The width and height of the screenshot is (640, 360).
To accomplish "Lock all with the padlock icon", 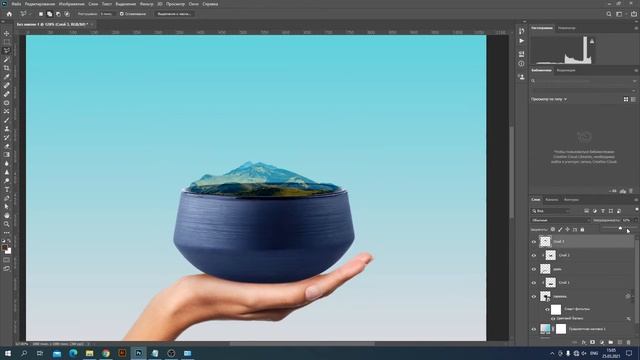I will point(582,230).
